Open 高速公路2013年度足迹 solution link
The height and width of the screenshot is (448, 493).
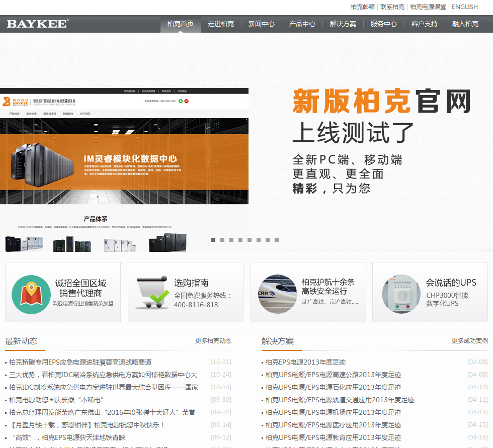click(333, 375)
